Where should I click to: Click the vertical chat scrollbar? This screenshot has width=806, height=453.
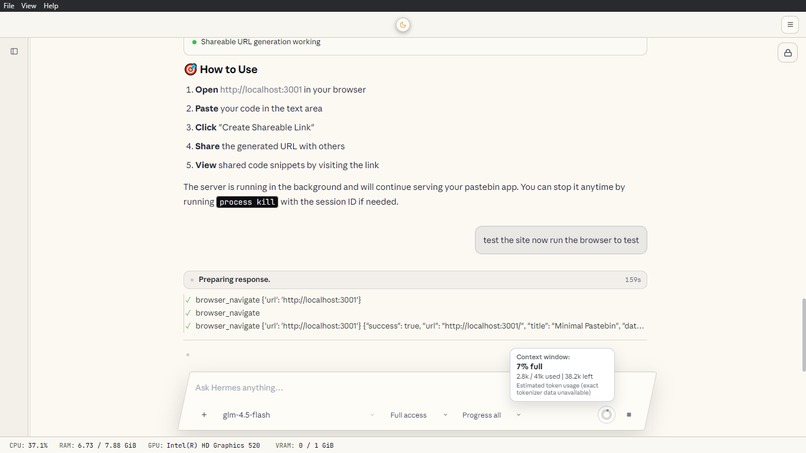pos(803,334)
